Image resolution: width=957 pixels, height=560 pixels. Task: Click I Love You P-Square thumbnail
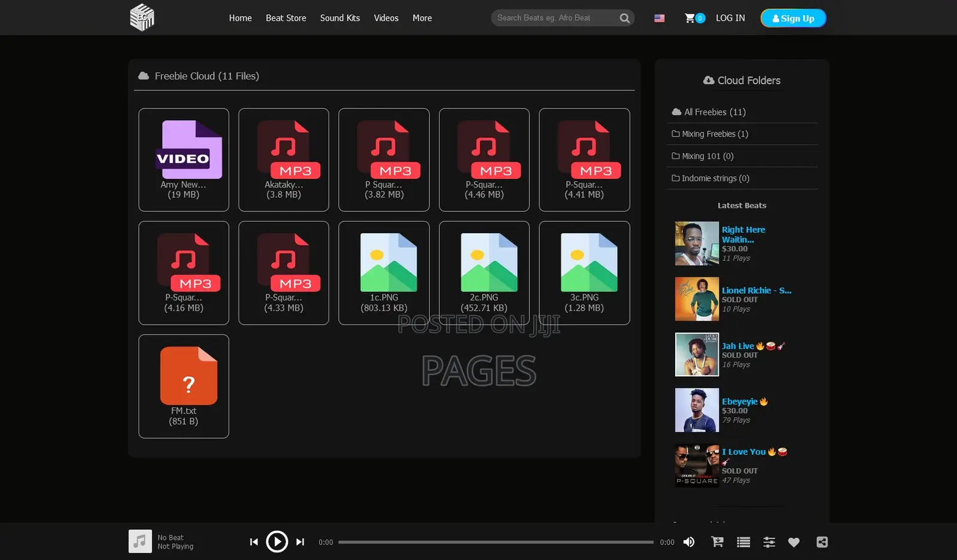click(x=697, y=465)
